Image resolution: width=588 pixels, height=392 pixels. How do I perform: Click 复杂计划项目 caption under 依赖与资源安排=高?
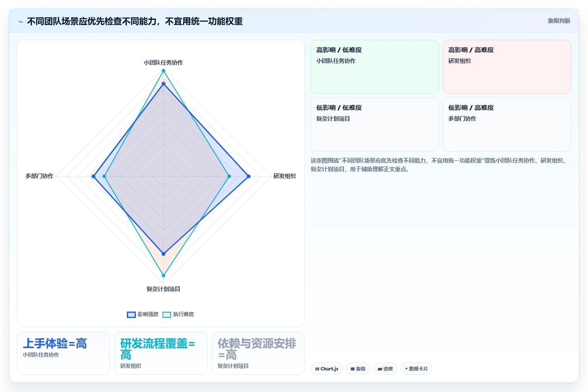click(x=233, y=366)
